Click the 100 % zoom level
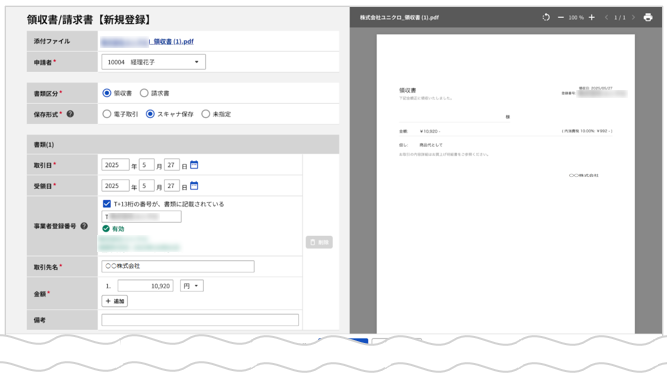This screenshot has width=667, height=375. pyautogui.click(x=576, y=18)
